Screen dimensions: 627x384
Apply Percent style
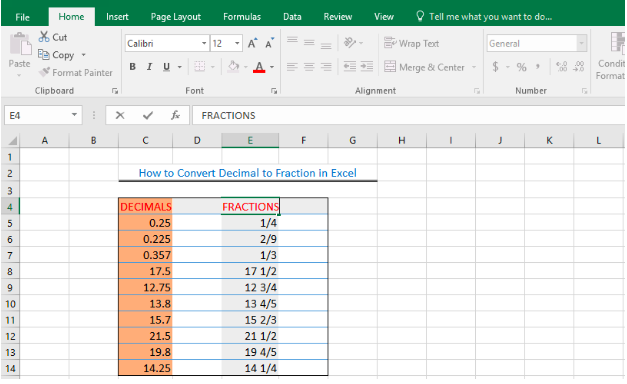click(521, 67)
